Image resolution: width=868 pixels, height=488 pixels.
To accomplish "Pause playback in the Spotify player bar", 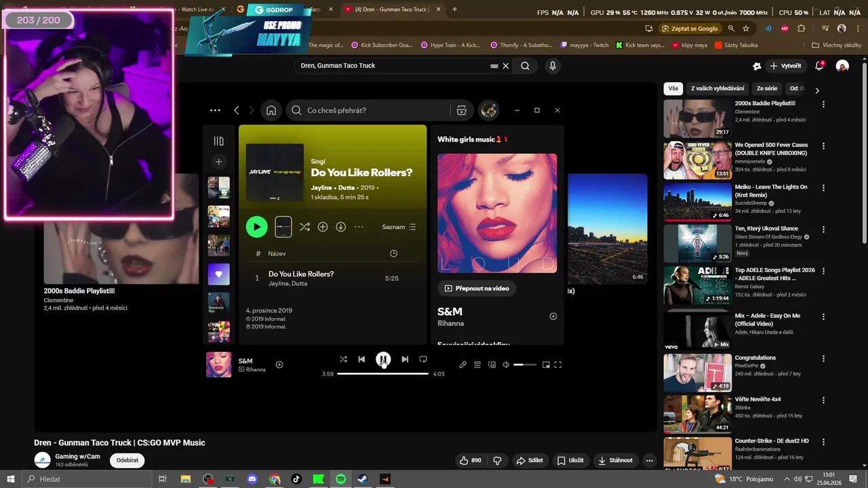I will pos(383,359).
